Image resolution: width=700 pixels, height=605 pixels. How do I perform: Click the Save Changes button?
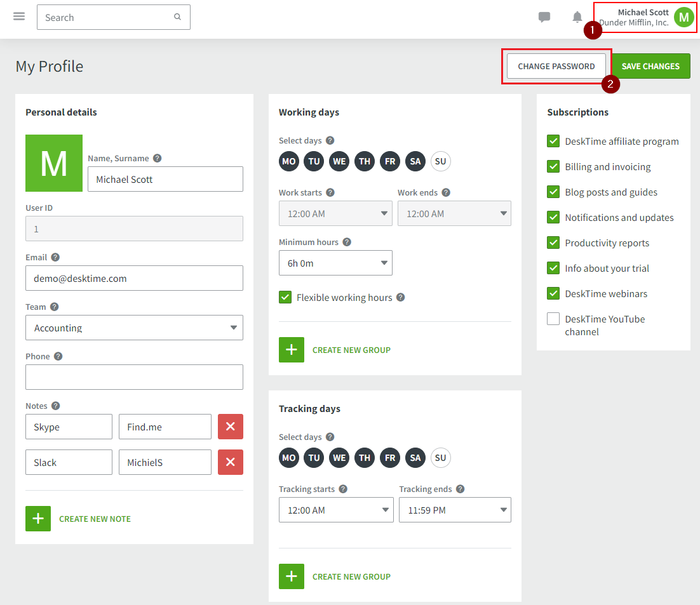point(651,67)
